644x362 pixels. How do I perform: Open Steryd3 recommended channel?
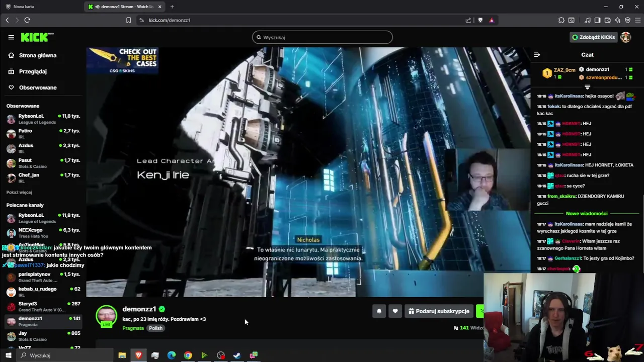point(43,306)
